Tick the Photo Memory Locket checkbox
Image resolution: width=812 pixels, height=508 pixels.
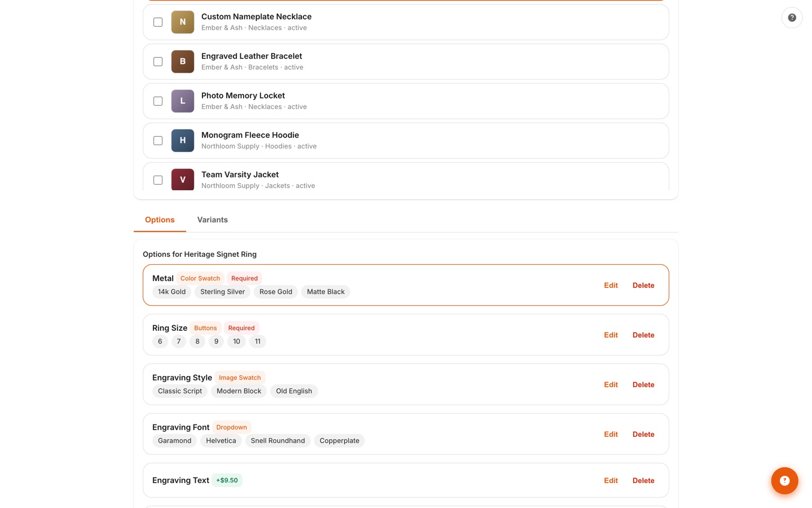click(158, 101)
